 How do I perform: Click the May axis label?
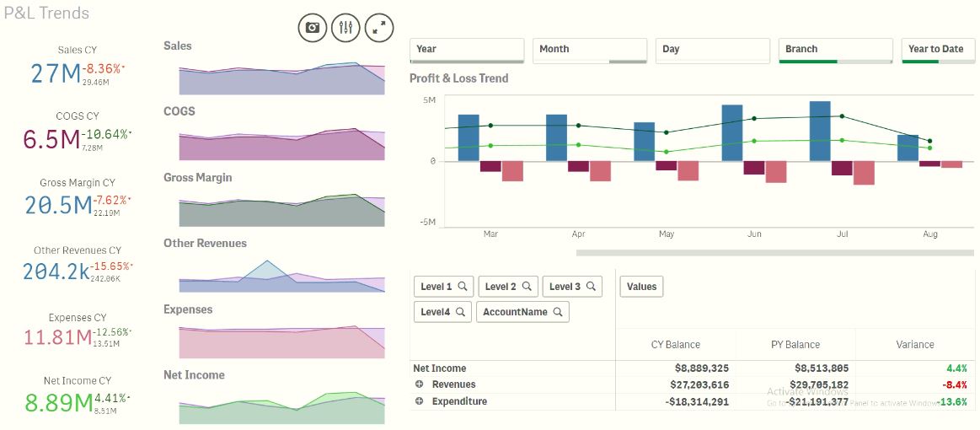pos(667,234)
